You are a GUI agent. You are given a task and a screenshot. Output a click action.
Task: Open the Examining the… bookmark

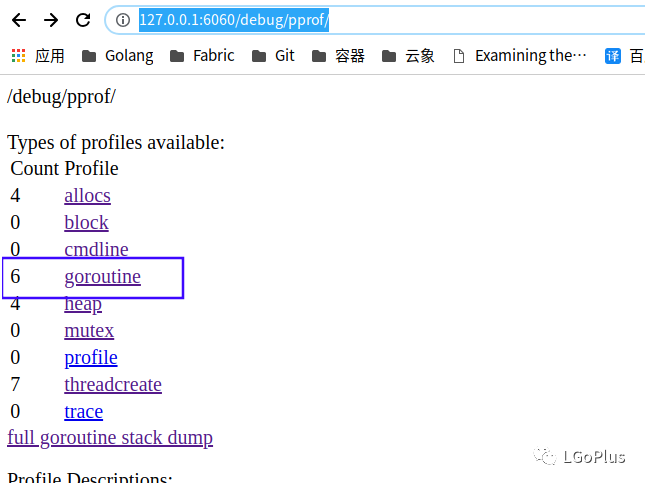click(520, 56)
